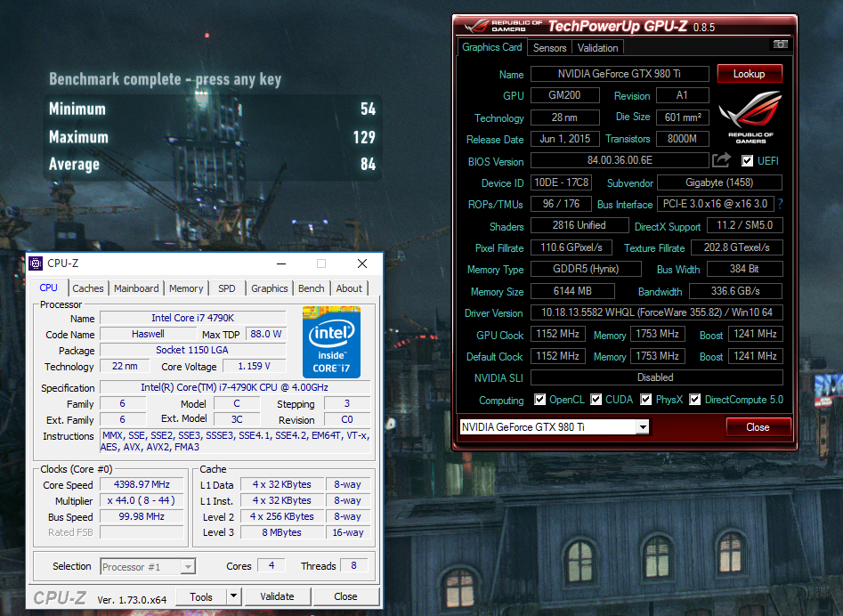Click the Lookup button in GPU-Z
Image resolution: width=843 pixels, height=616 pixels.
749,74
